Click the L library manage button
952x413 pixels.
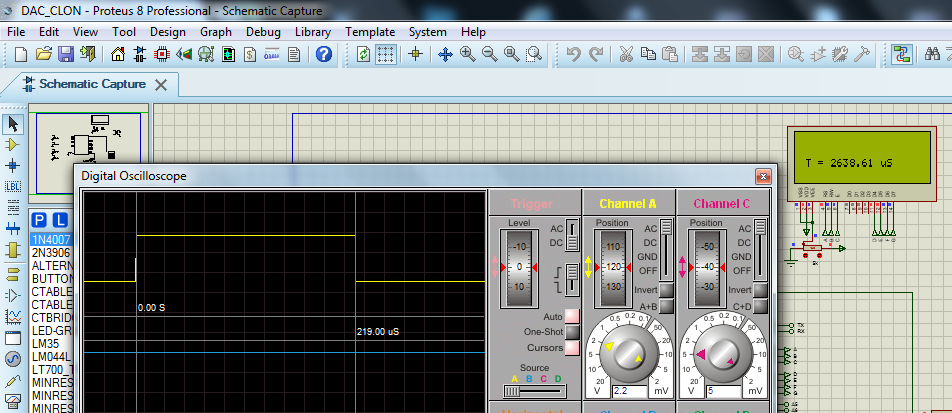[x=60, y=220]
